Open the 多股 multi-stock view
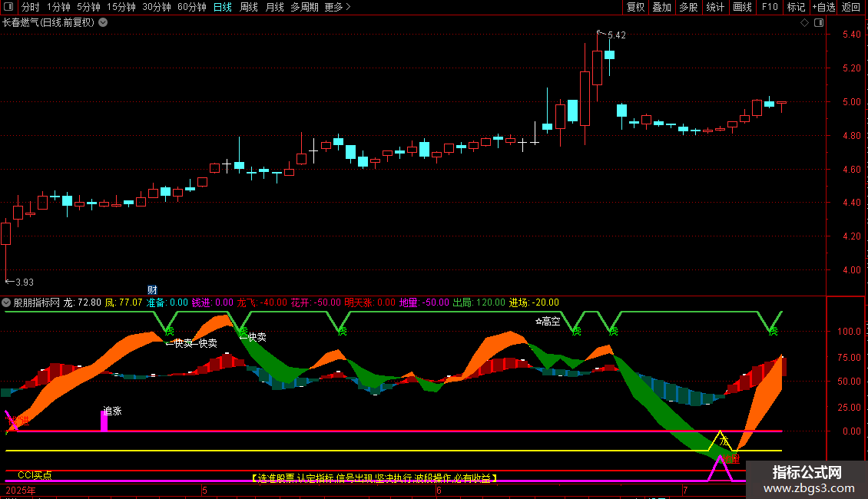 coord(689,7)
